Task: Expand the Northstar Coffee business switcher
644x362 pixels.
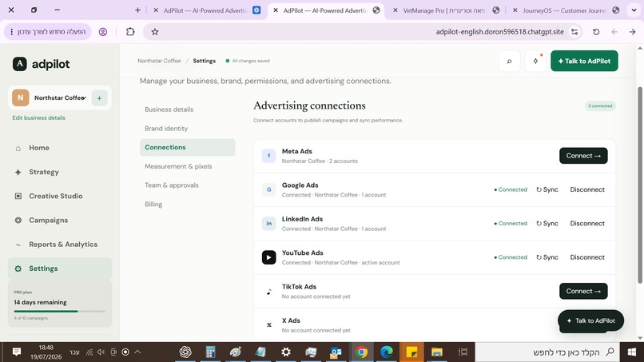Action: (60, 97)
